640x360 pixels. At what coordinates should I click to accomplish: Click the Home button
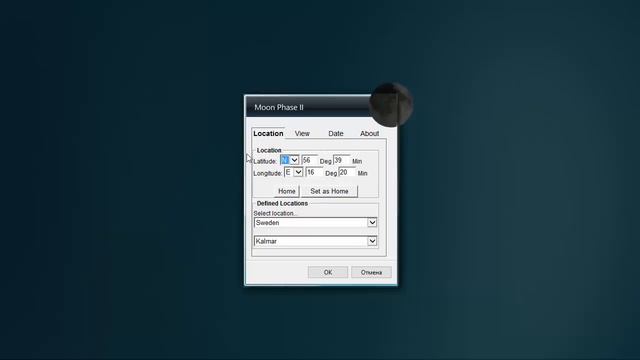(x=287, y=191)
